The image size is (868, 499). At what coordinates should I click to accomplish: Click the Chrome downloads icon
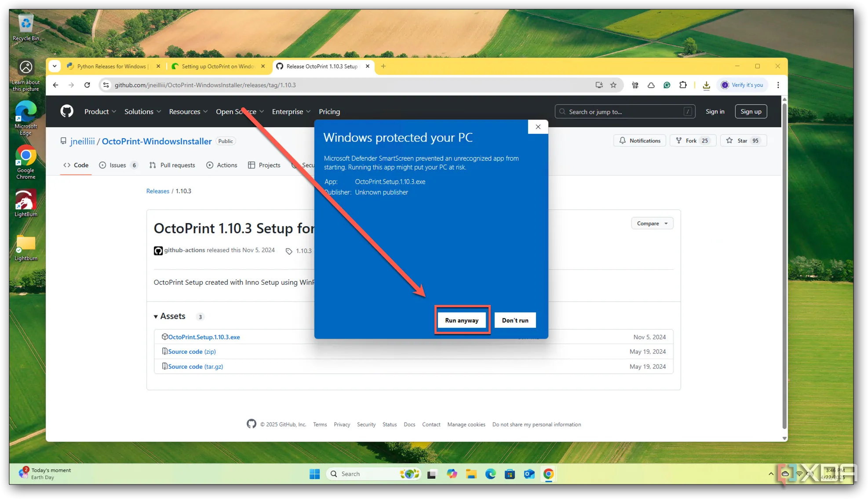click(x=706, y=85)
